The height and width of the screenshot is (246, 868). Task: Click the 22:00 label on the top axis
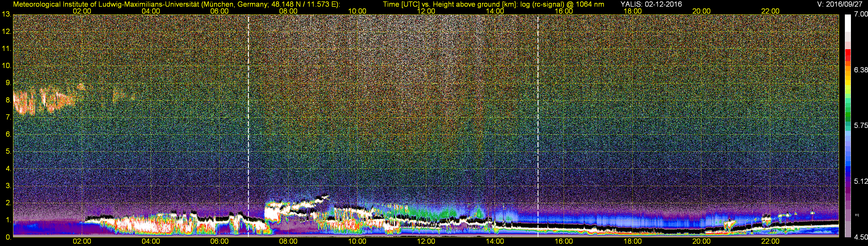pyautogui.click(x=770, y=11)
